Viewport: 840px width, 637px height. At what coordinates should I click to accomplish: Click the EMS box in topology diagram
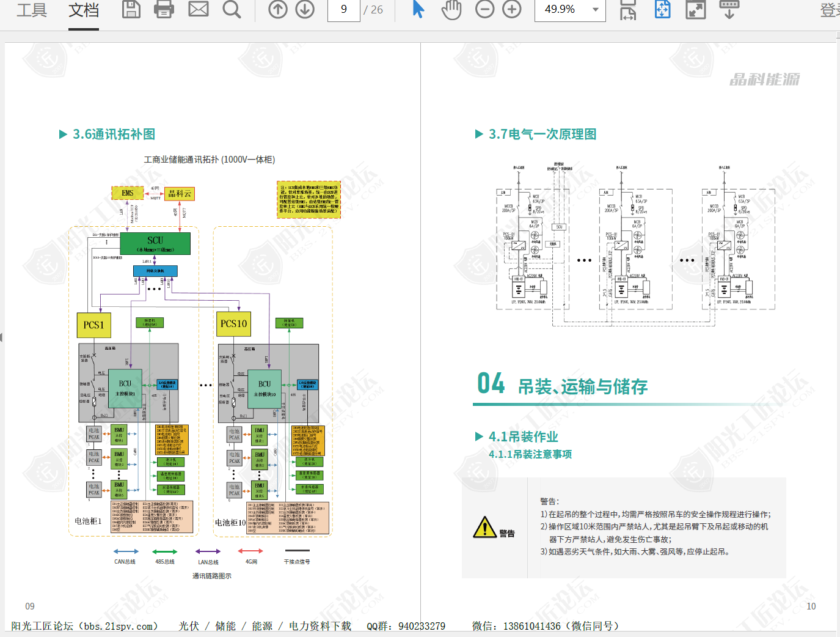coord(127,193)
